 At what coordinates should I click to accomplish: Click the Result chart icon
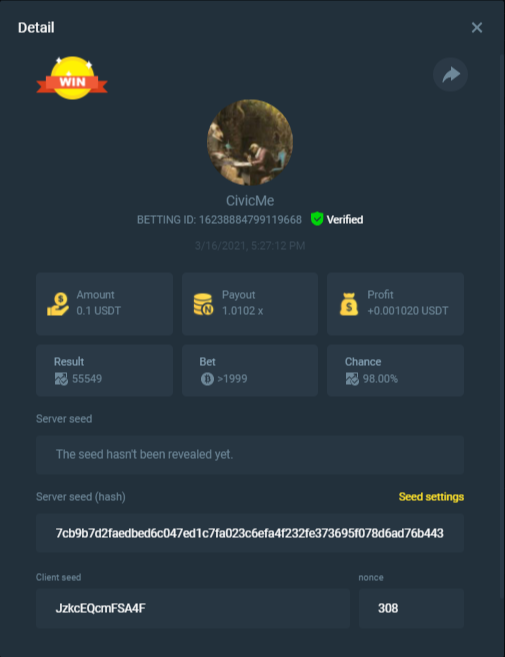pos(61,379)
